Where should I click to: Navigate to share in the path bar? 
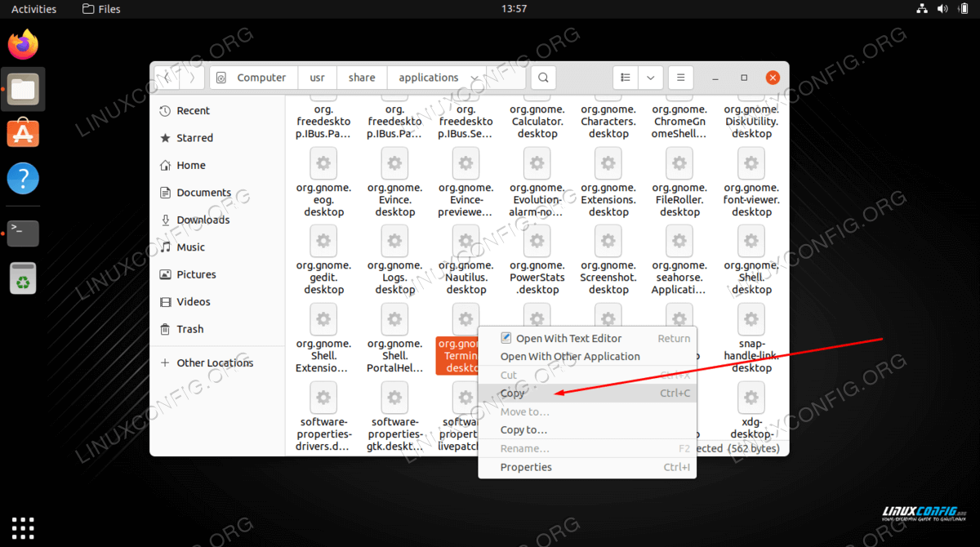click(362, 78)
